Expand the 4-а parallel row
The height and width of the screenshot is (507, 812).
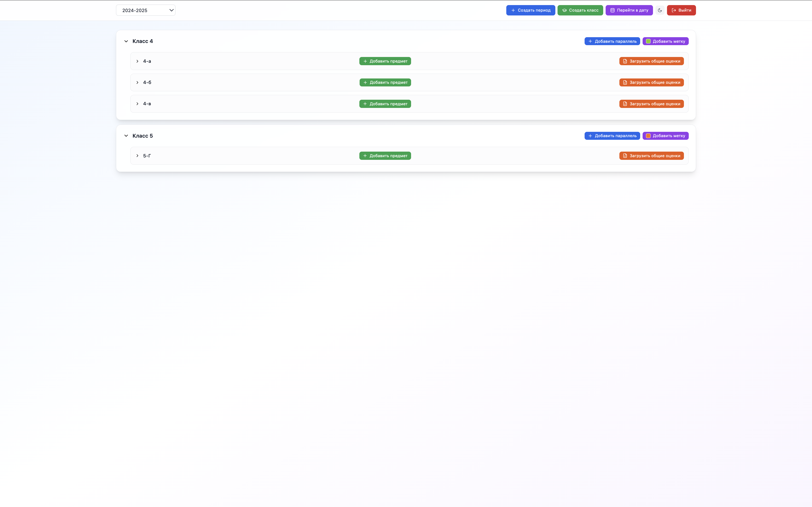(137, 61)
